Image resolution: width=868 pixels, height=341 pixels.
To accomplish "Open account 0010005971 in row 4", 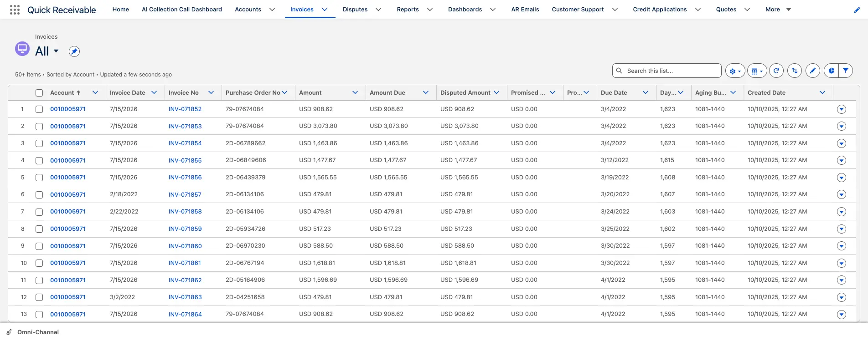I will tap(68, 160).
